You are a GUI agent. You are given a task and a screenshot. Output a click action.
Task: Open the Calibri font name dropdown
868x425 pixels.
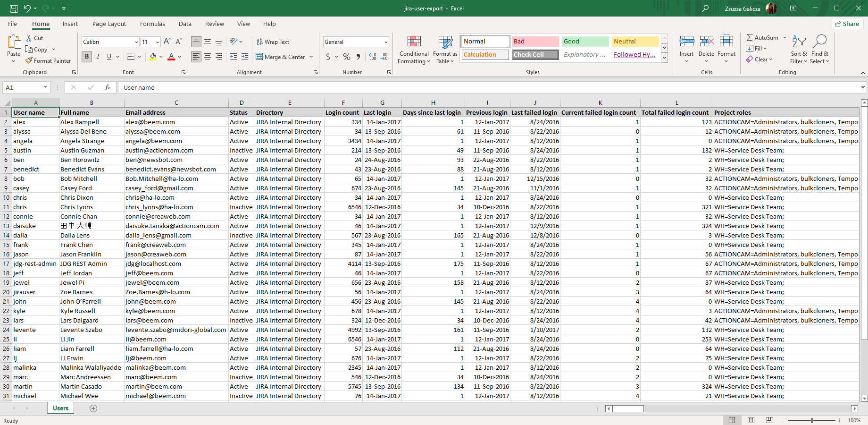tap(136, 42)
